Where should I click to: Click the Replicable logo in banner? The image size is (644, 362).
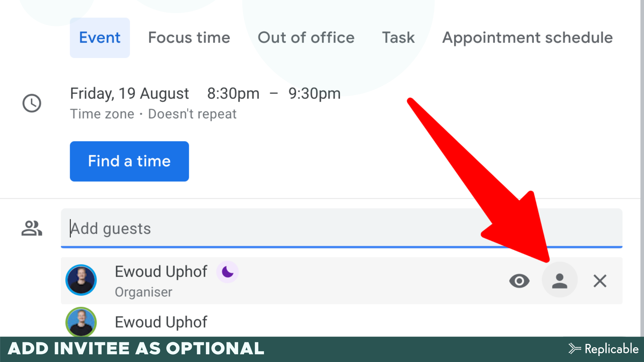604,349
